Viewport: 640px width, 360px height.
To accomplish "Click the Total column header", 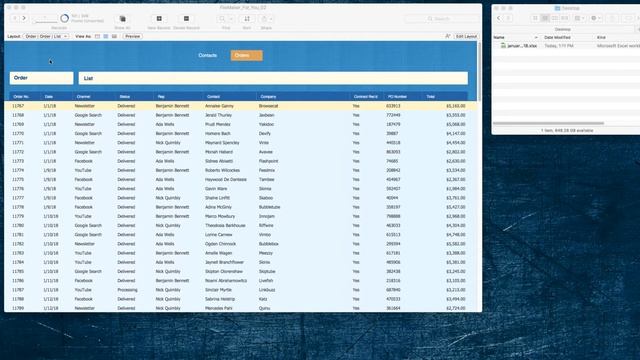I will click(431, 97).
